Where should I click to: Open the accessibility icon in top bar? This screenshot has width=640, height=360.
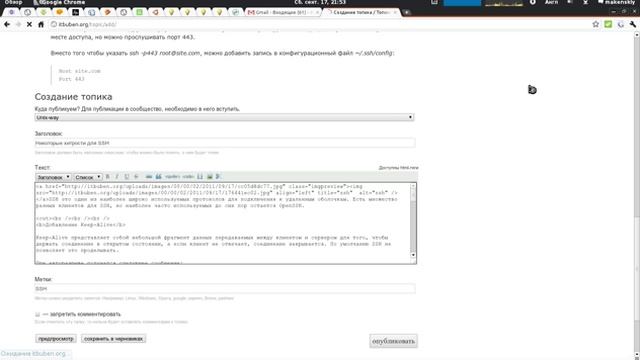[533, 2]
